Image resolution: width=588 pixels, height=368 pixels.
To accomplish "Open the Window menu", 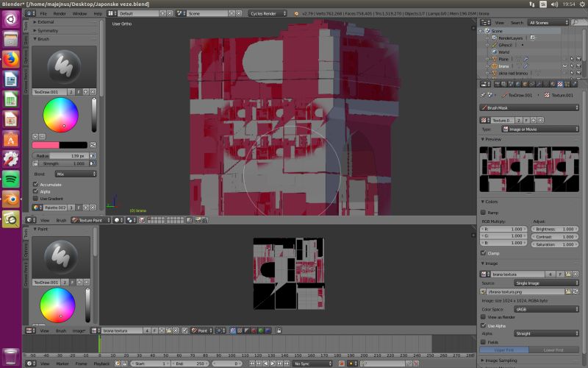I will [x=79, y=13].
